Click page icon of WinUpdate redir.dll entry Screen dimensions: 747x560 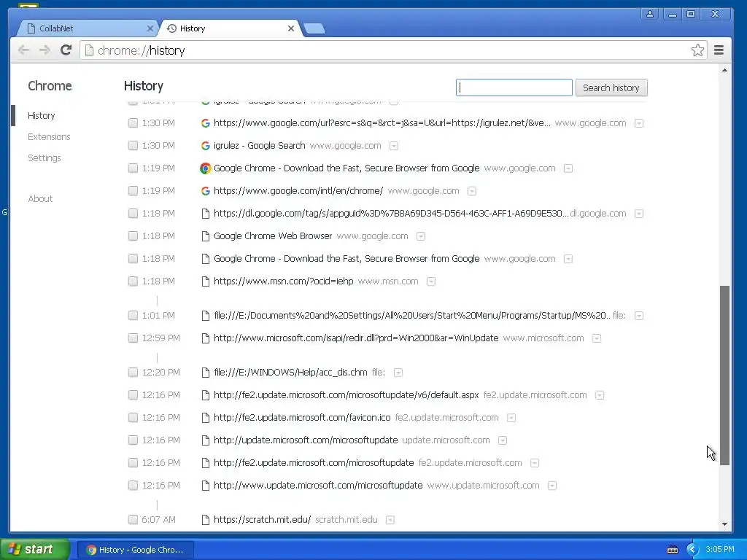coord(205,338)
